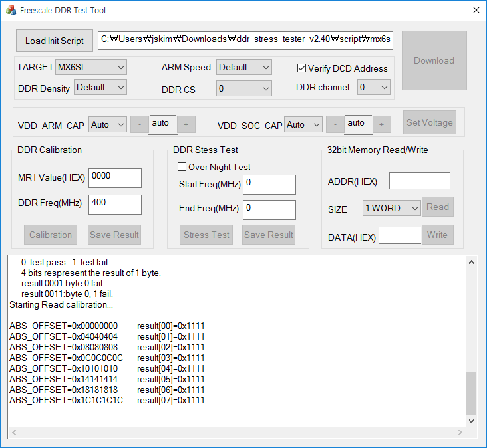The image size is (487, 448).
Task: Click log line 'ABS_OFFSET=0x08080808'
Action: pyautogui.click(x=64, y=347)
